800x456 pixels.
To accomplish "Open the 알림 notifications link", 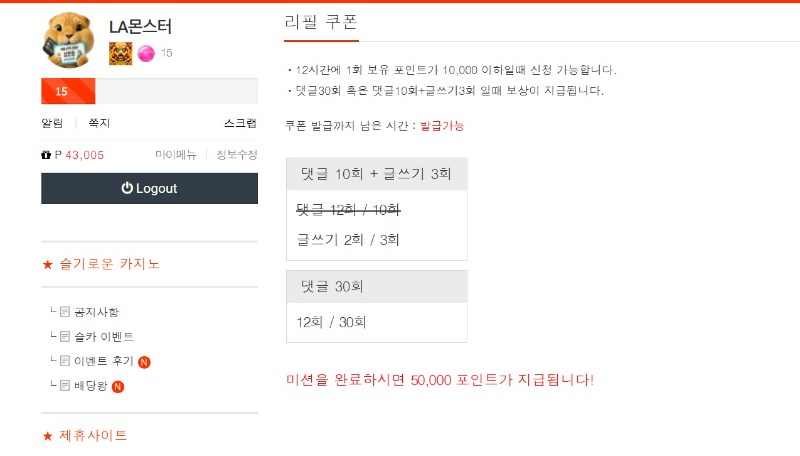I will (x=52, y=123).
